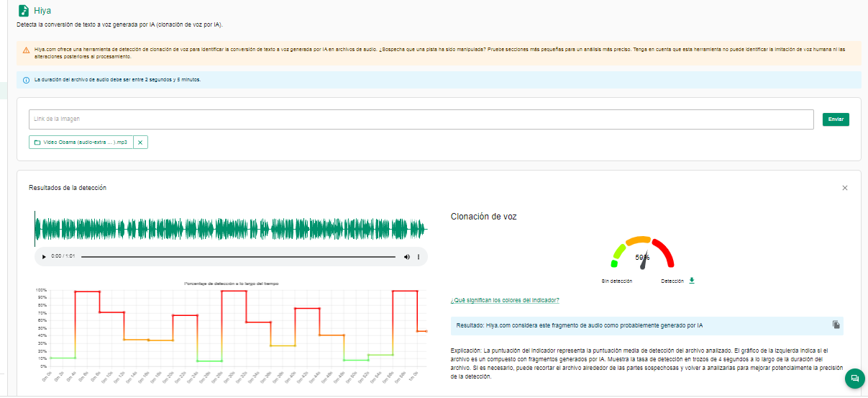
Task: Click the 'Clonación de voz' heading
Action: tap(483, 216)
